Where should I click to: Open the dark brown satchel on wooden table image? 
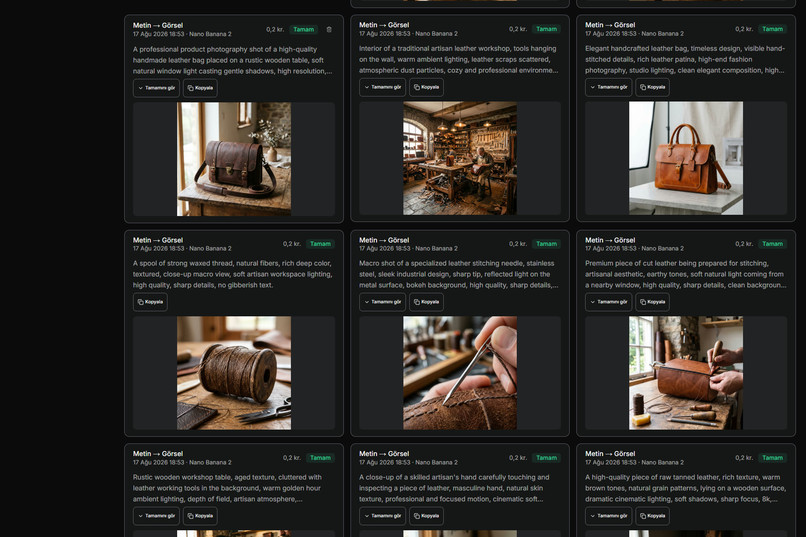[234, 159]
